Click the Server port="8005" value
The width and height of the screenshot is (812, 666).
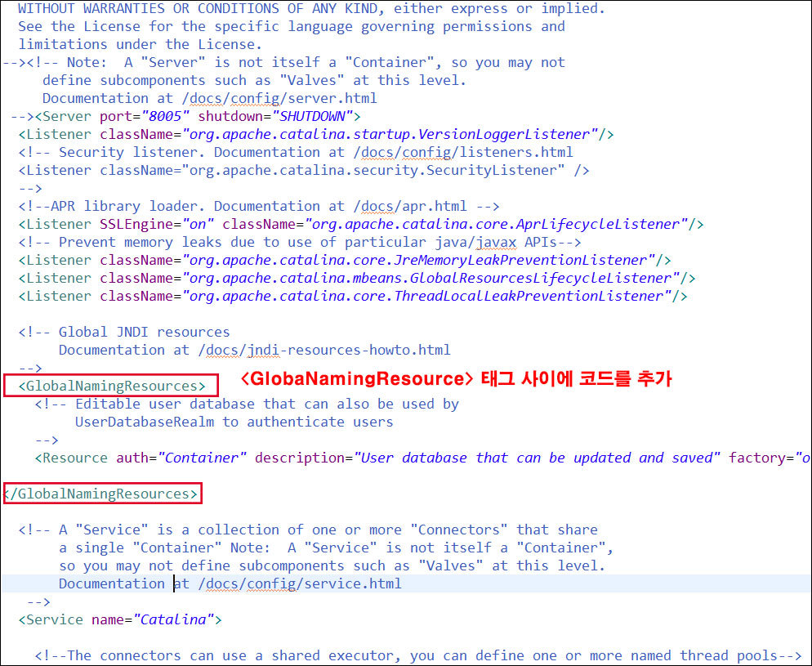click(165, 116)
